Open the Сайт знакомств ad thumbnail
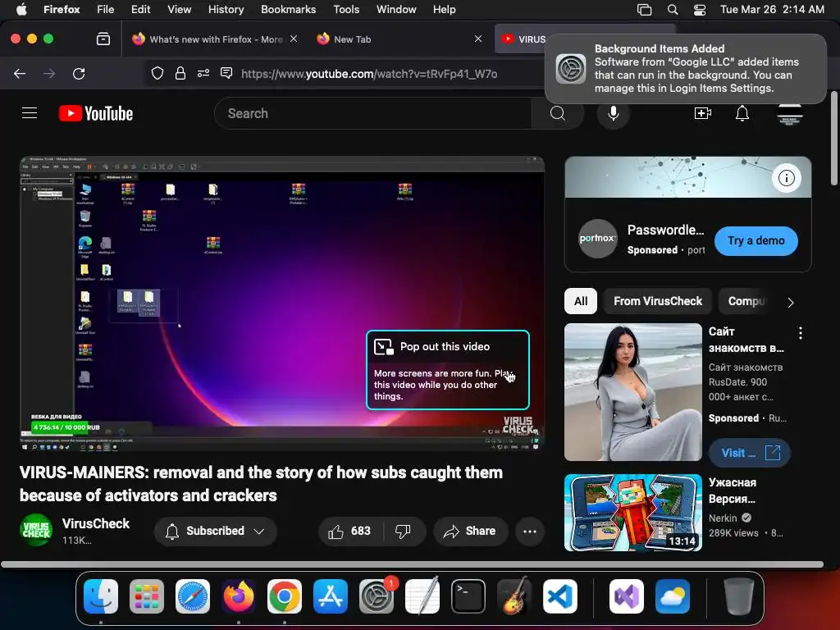This screenshot has height=630, width=840. (x=632, y=391)
